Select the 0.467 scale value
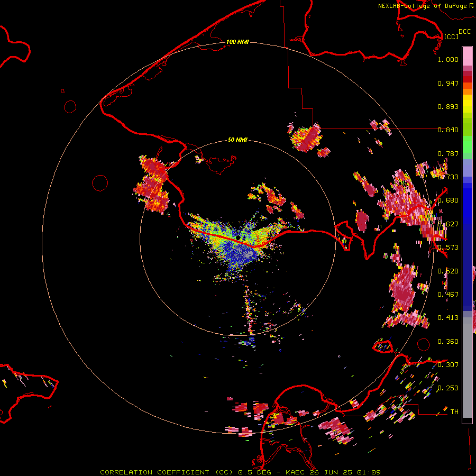 (x=448, y=295)
